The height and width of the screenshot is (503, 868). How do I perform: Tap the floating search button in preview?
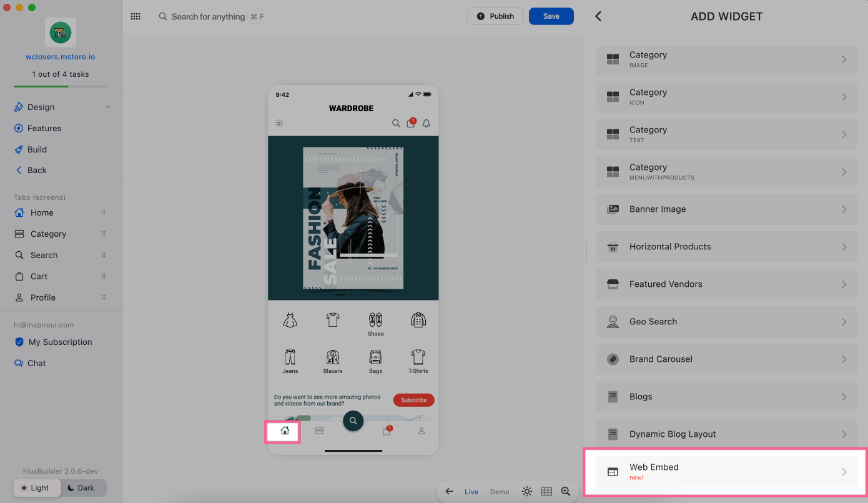[x=353, y=421]
